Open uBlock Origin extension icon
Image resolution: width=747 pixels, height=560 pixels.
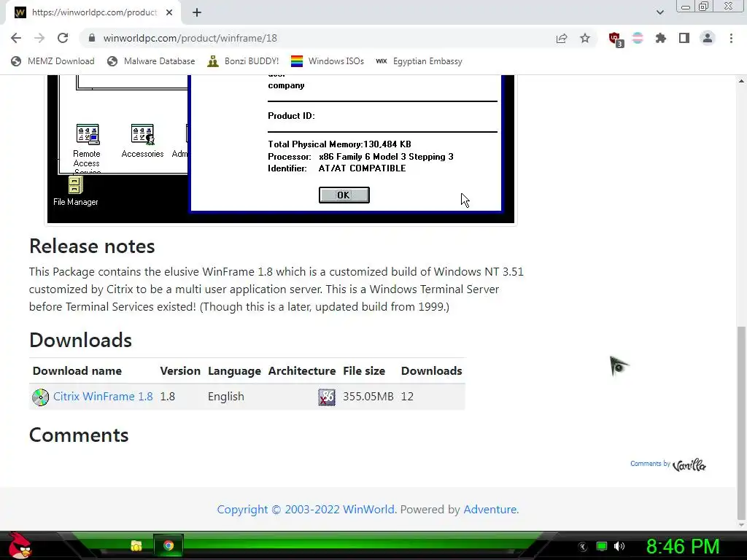pos(615,39)
